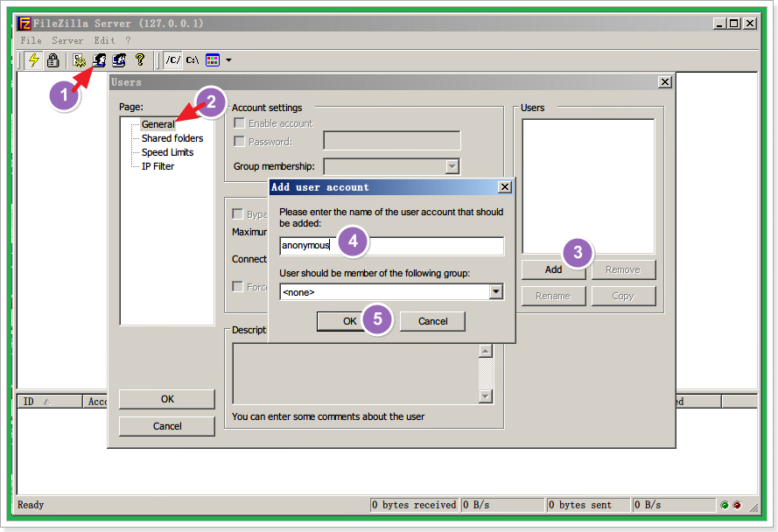Click the user account name input field
Screen dimensions: 778x532
tap(391, 246)
